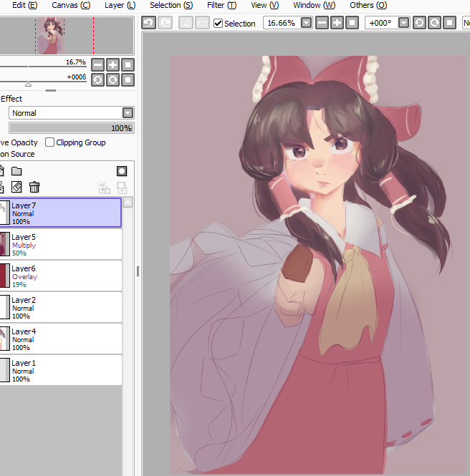This screenshot has height=476, width=470.
Task: Click the navigator zoom out minus button
Action: coord(98,65)
